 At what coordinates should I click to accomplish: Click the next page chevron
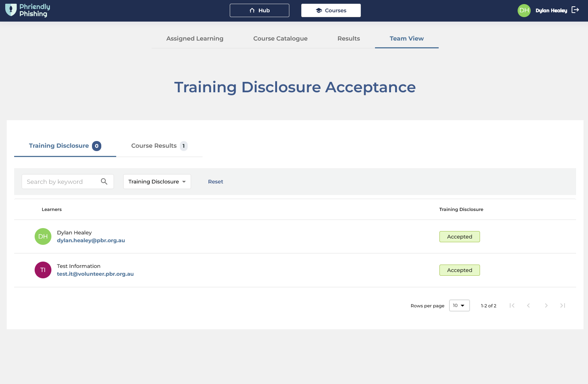click(546, 305)
